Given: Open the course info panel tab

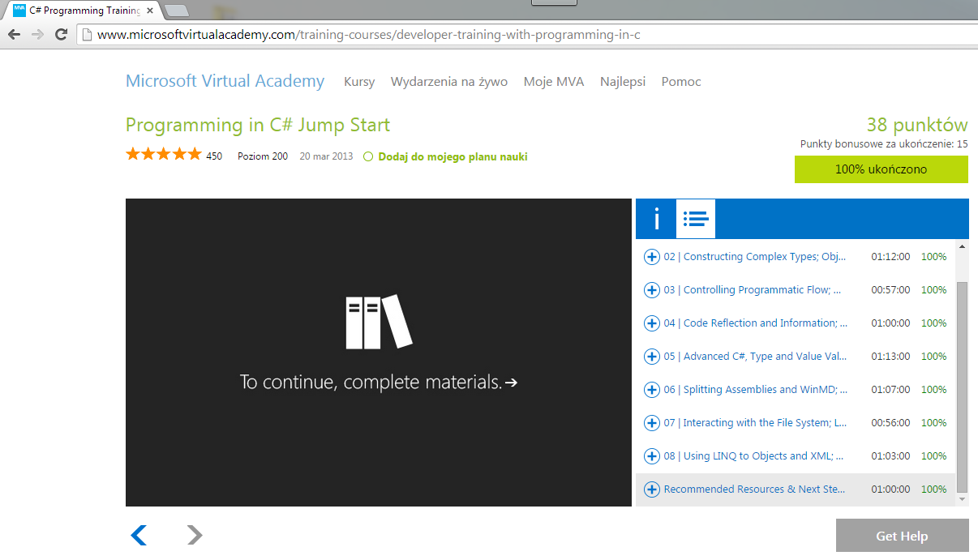Looking at the screenshot, I should point(656,219).
